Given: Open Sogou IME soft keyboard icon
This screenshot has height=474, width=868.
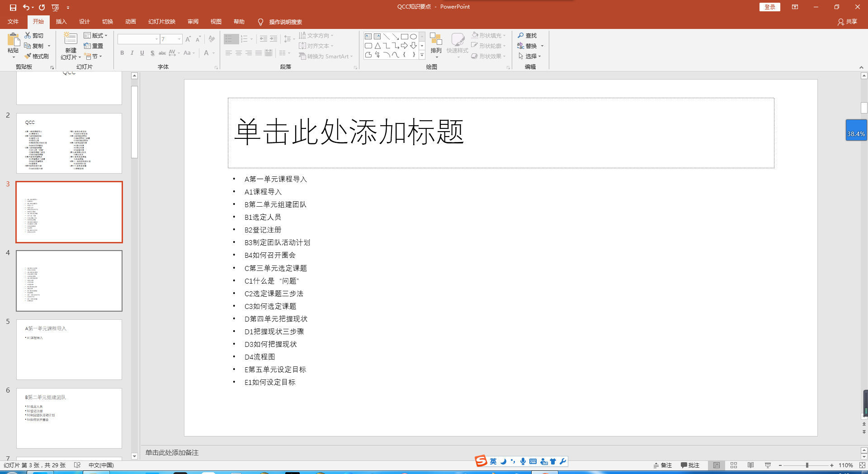Looking at the screenshot, I should (x=533, y=461).
